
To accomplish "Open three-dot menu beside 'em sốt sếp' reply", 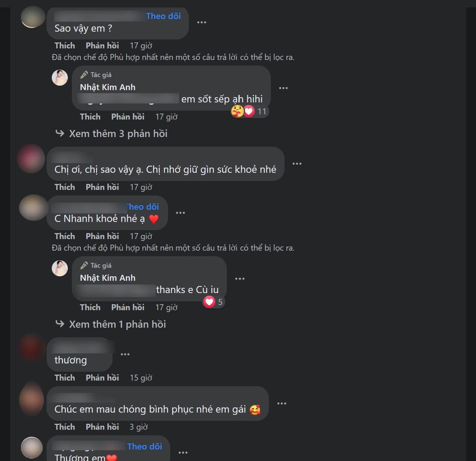I will (283, 88).
